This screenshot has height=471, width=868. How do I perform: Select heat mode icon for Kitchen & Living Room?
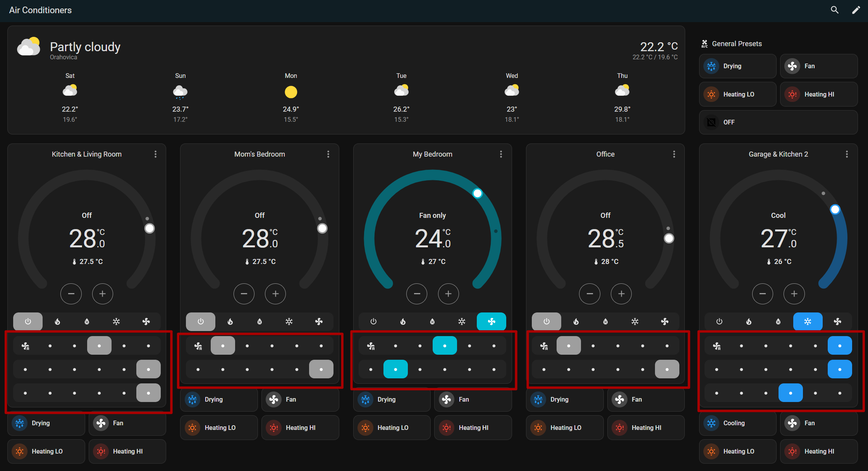click(57, 321)
